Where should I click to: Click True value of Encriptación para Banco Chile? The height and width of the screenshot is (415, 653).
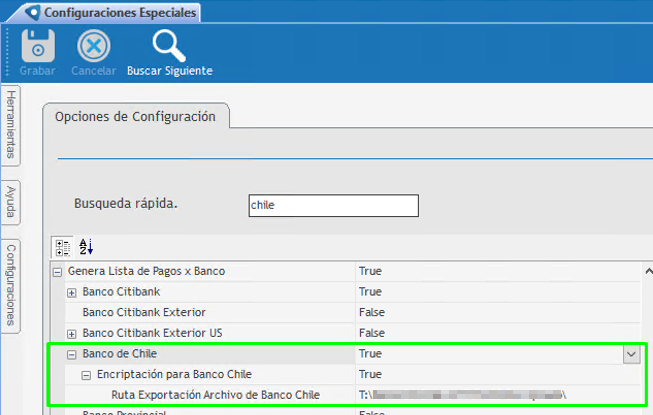(x=370, y=374)
